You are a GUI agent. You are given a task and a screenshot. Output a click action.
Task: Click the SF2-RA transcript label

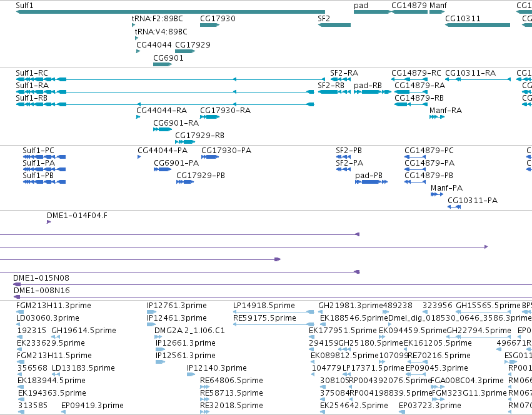coord(344,73)
